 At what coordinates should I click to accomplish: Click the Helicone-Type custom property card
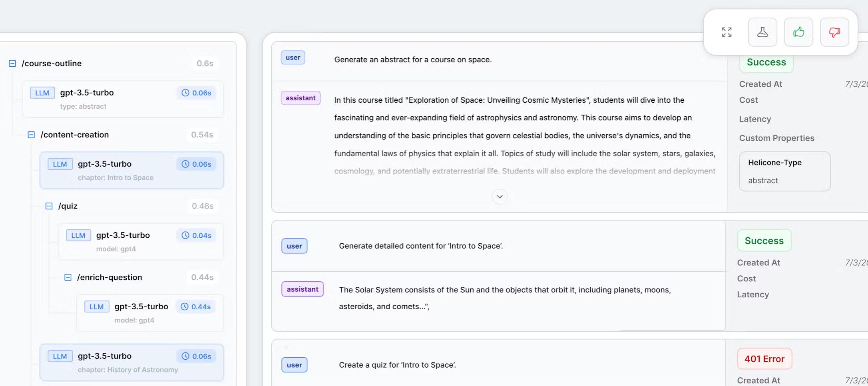[x=784, y=171]
